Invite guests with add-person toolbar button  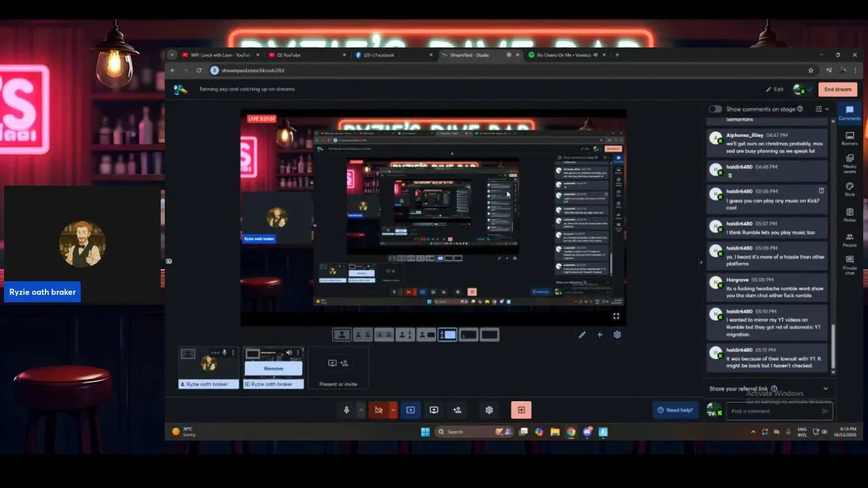tap(457, 410)
